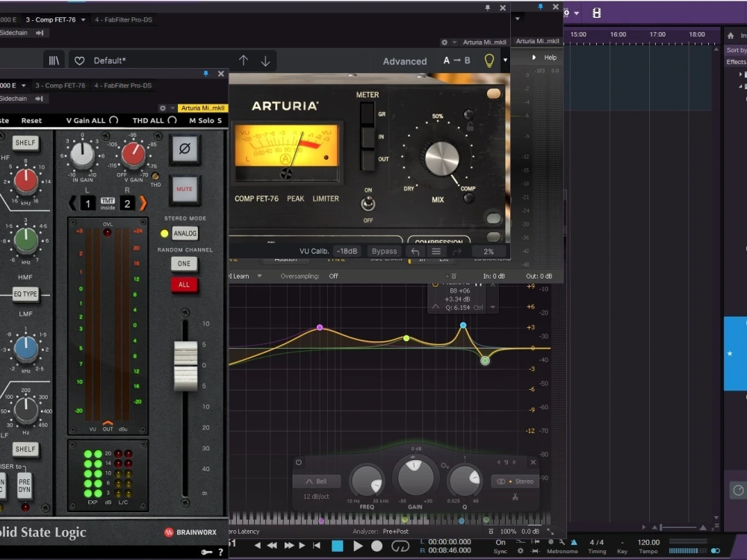The width and height of the screenshot is (747, 560).
Task: Start playback in the transport
Action: coord(358,546)
